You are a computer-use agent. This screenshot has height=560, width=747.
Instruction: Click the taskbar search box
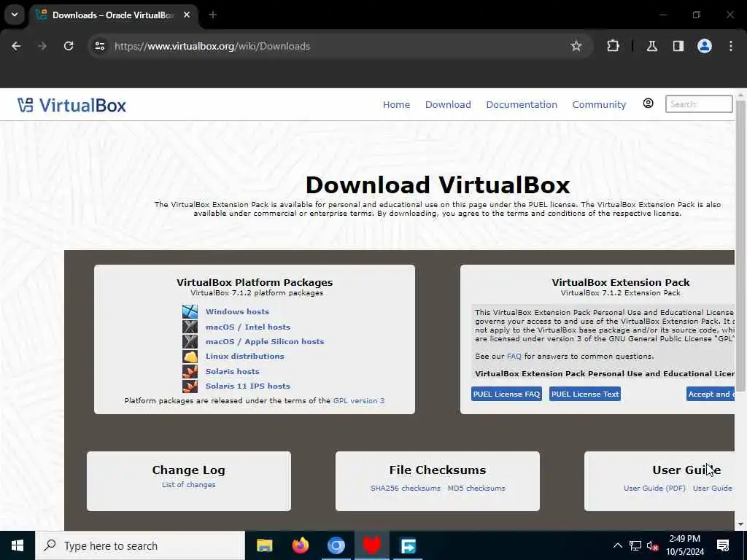[x=140, y=545]
